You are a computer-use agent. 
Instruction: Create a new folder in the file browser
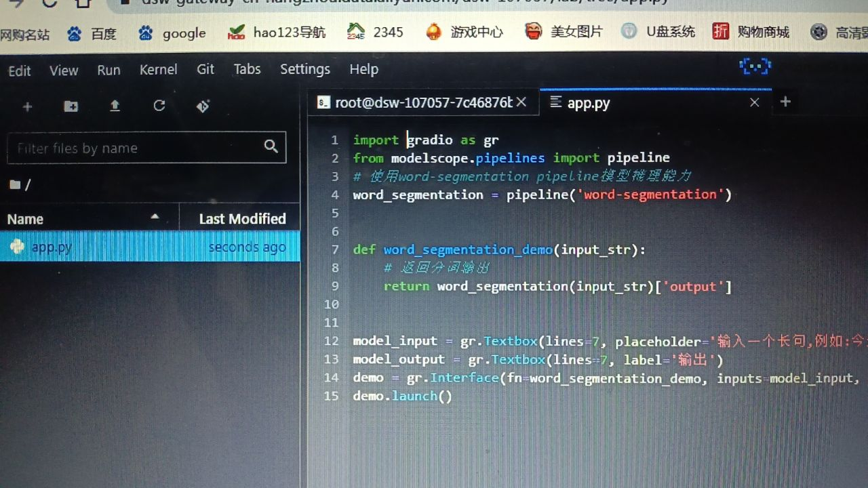point(71,106)
